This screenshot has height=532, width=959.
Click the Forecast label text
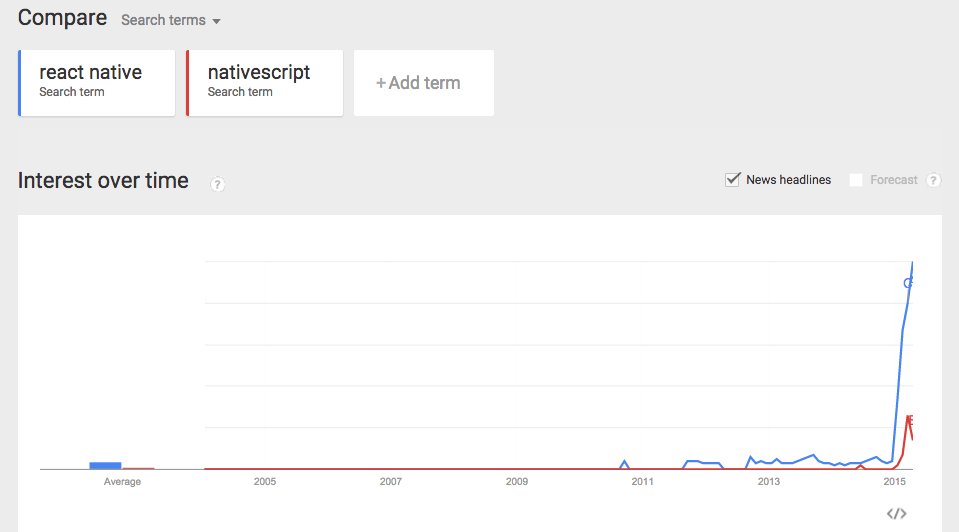(x=894, y=180)
